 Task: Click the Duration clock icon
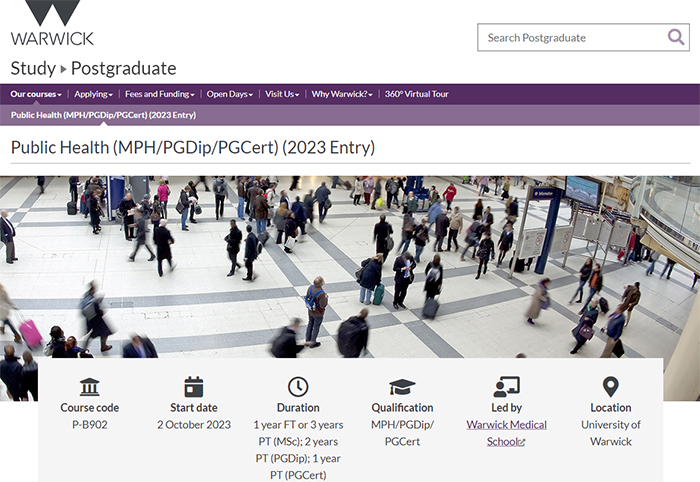298,386
